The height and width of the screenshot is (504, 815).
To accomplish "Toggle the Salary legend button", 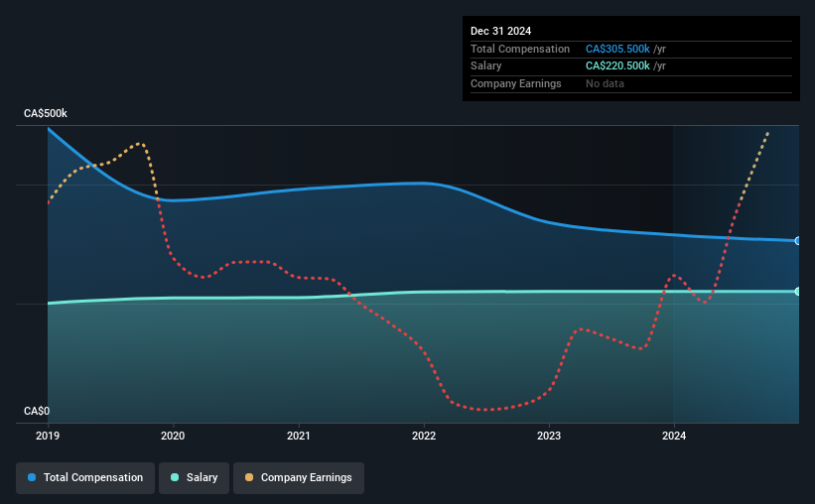I will click(194, 478).
